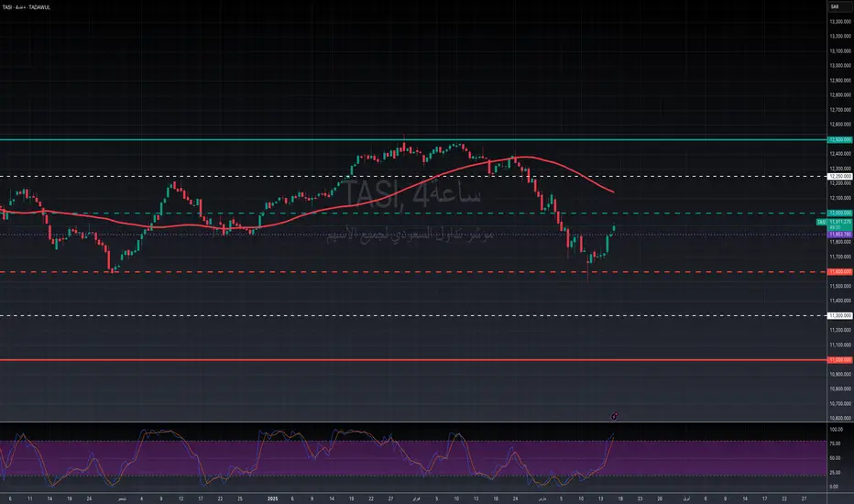Click the purple 11,853 price tag
Viewport: 854px width, 504px height.
838,235
